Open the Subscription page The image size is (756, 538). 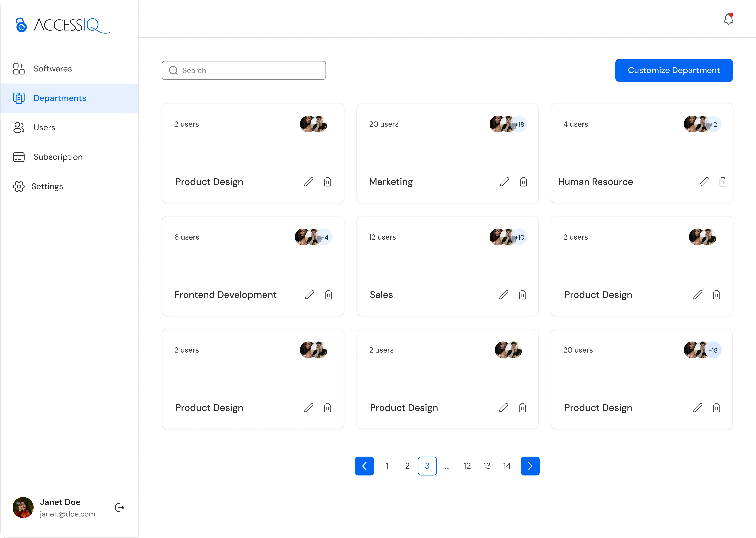click(58, 157)
